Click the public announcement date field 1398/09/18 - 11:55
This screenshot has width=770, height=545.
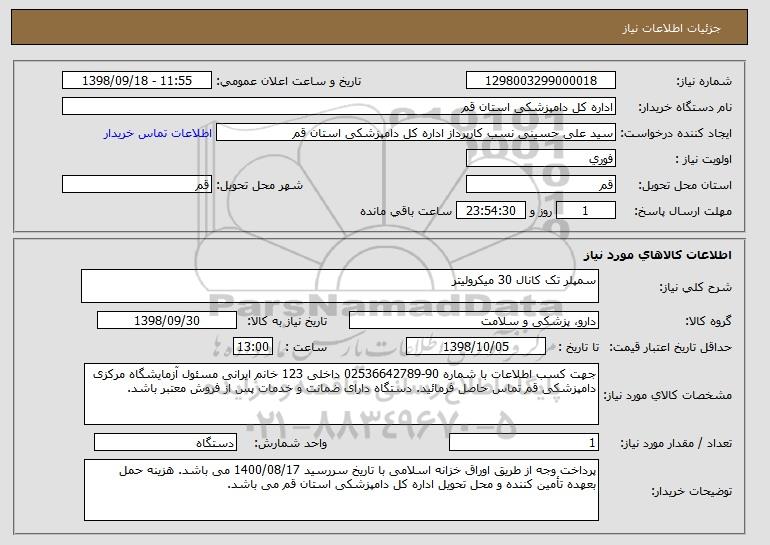tap(137, 81)
